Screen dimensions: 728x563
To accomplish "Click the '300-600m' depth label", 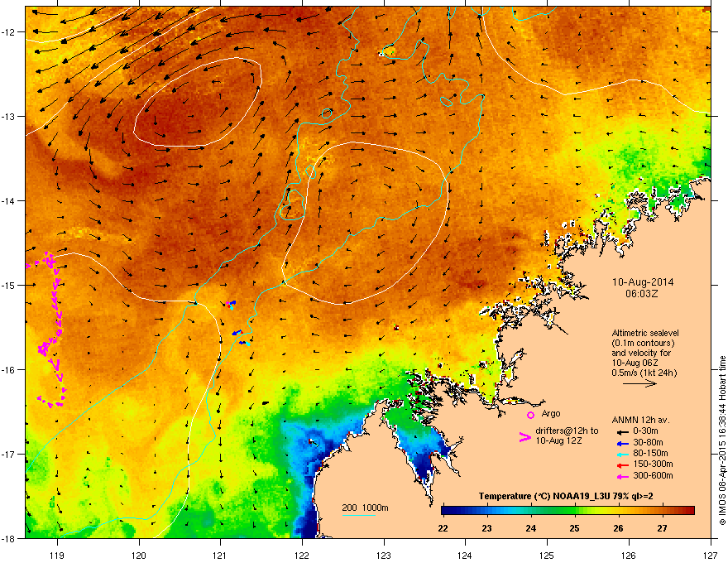I will (653, 475).
